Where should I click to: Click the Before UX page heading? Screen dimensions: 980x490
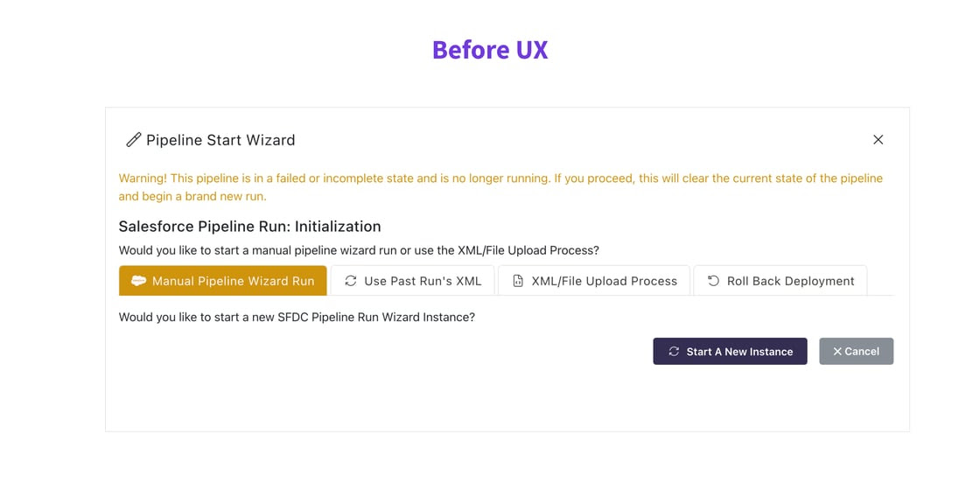click(x=490, y=50)
